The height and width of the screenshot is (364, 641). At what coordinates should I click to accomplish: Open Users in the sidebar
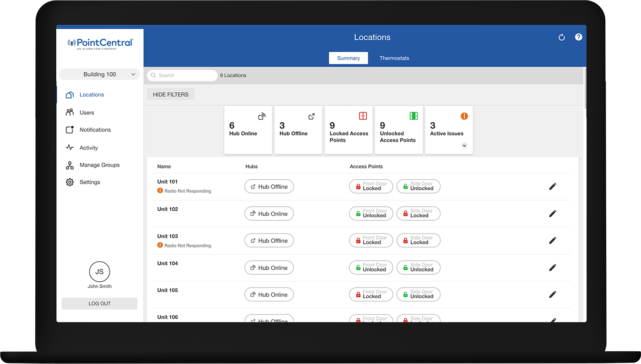tap(100, 112)
